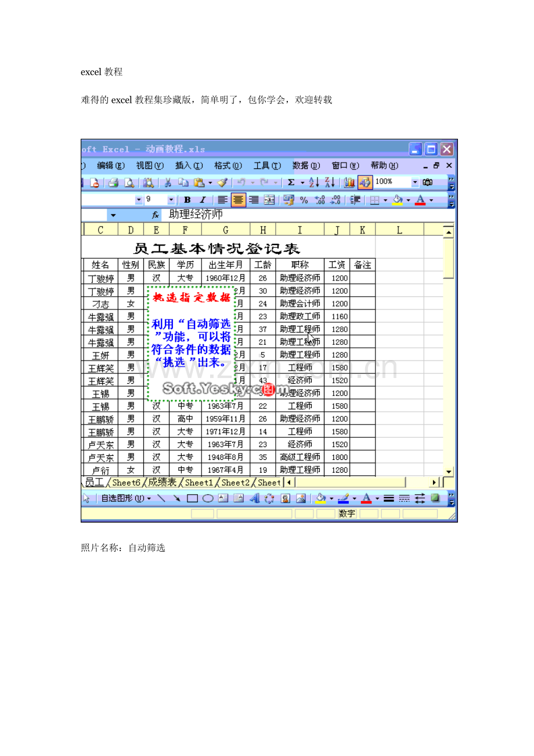Open the font name dropdown arrow

coord(139,200)
